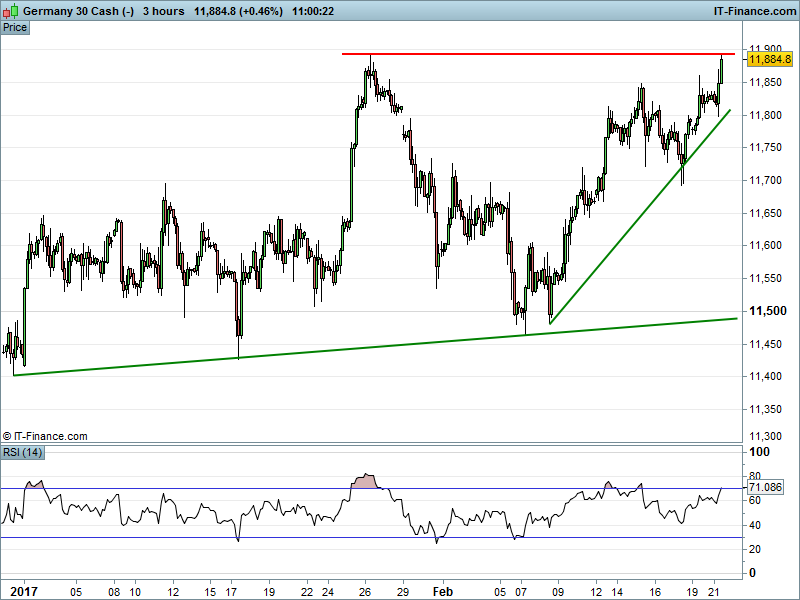Open the IT-Finance.com link at top right

pos(754,11)
